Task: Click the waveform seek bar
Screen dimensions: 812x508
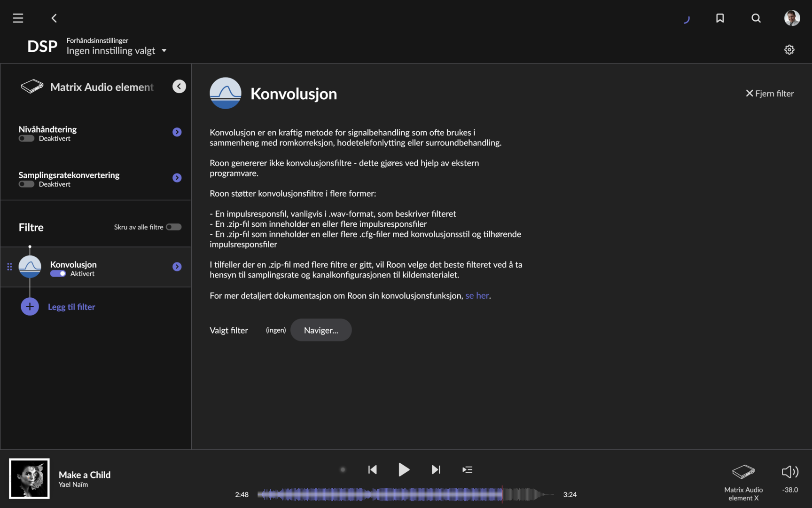Action: tap(404, 494)
